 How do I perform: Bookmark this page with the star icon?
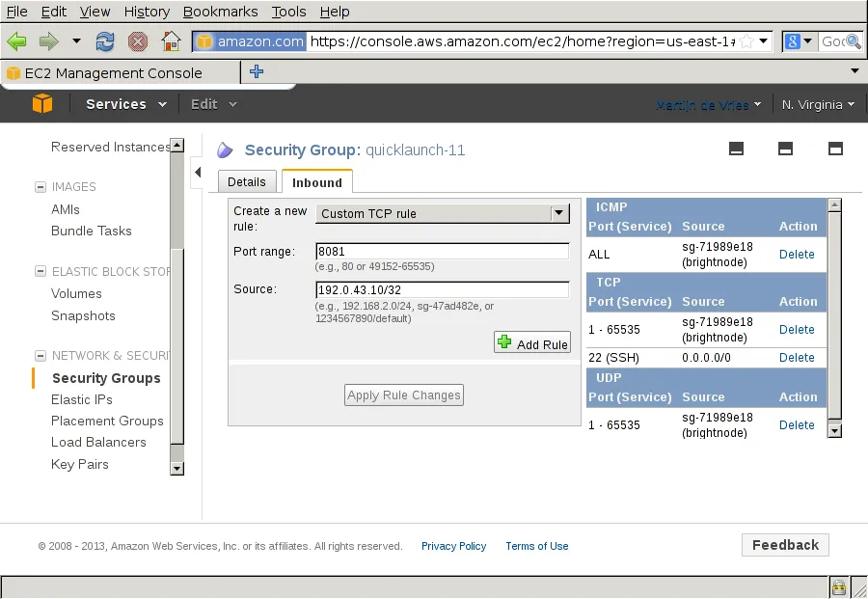point(746,41)
